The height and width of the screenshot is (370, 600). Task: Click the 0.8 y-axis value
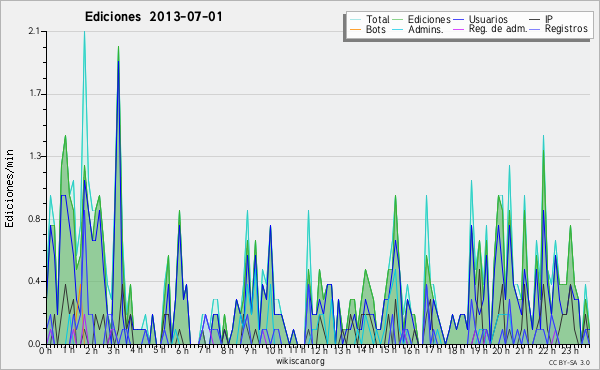(34, 219)
